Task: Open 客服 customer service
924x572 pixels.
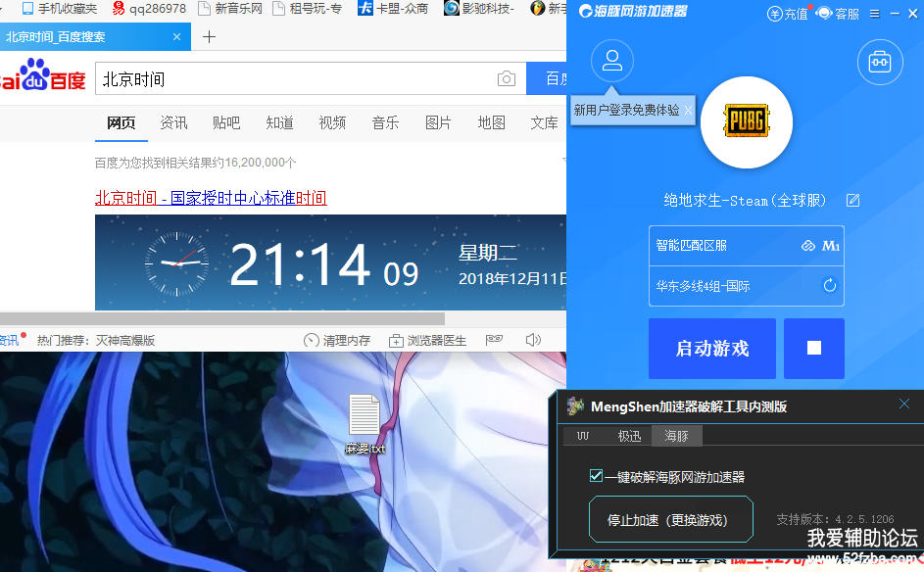Action: tap(839, 14)
